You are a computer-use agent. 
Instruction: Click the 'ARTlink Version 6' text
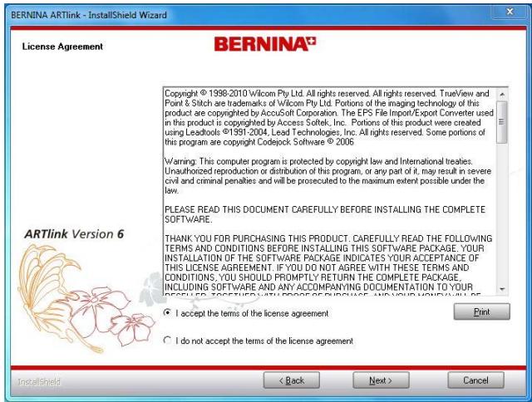pyautogui.click(x=74, y=234)
